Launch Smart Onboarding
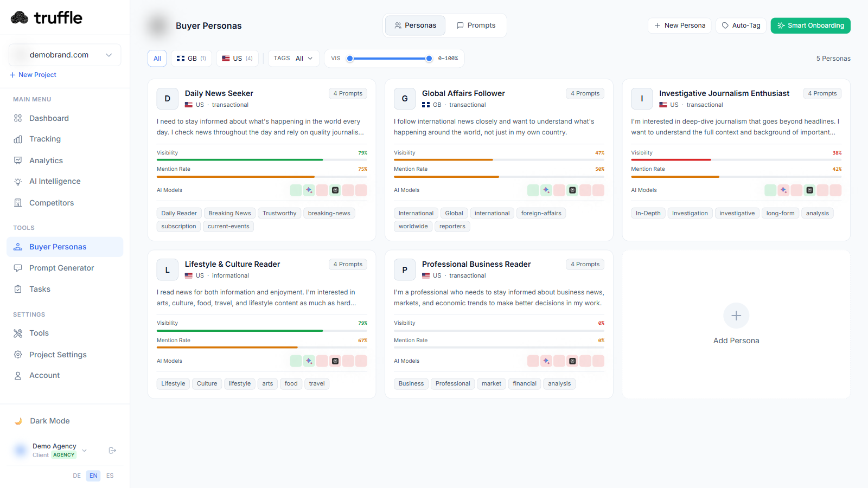The width and height of the screenshot is (868, 488). pyautogui.click(x=810, y=25)
